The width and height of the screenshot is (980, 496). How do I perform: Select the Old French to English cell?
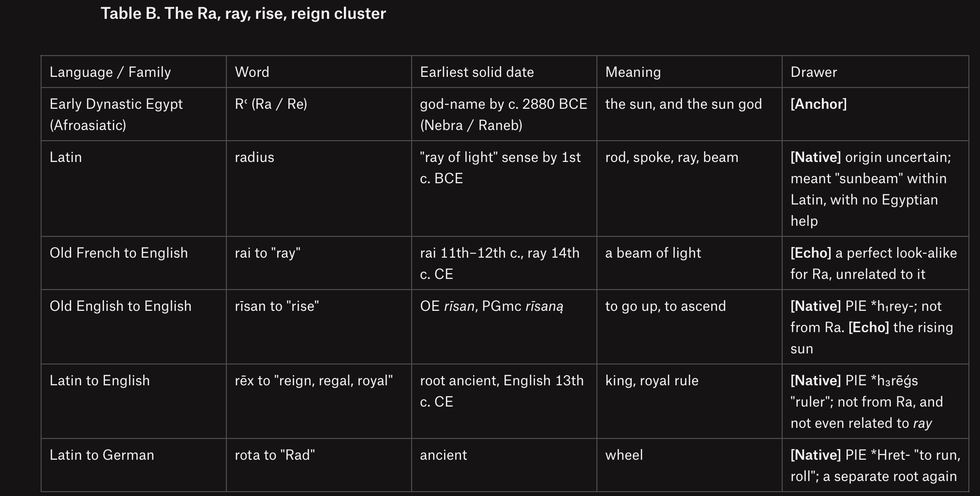tap(134, 263)
